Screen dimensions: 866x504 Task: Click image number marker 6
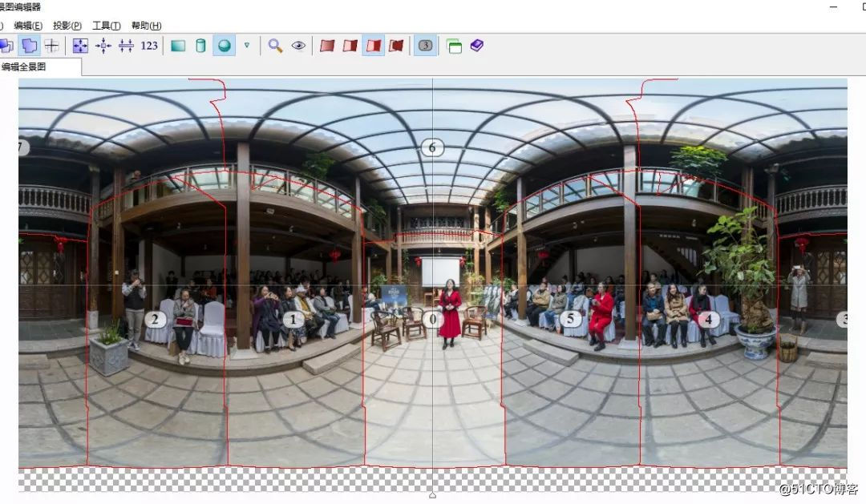pyautogui.click(x=432, y=147)
